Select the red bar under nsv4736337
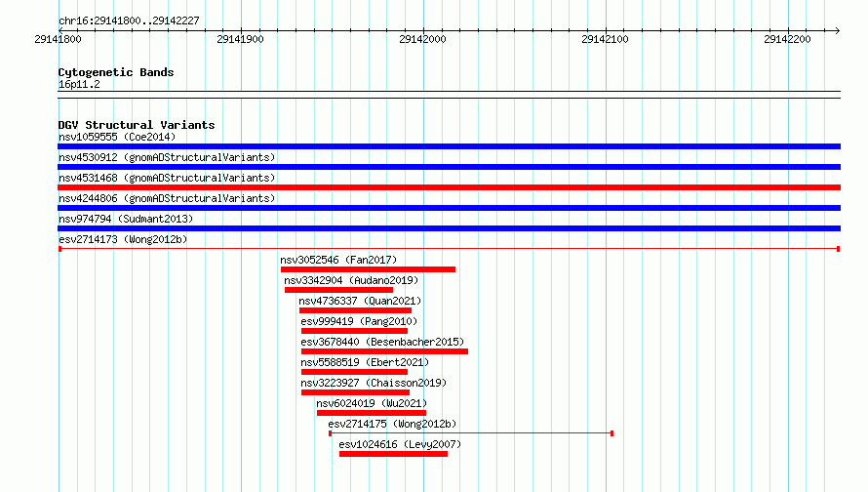Screen dimensions: 868x492 (x=355, y=310)
